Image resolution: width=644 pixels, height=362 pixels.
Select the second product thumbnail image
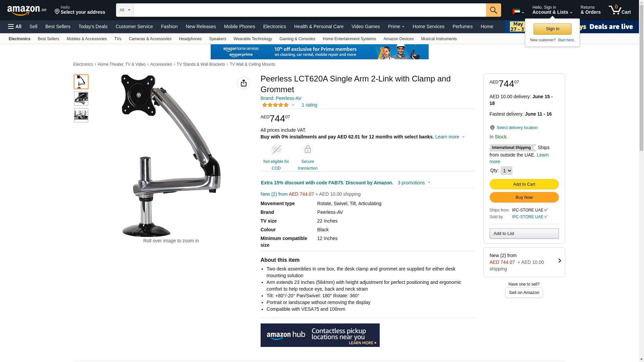(x=81, y=99)
